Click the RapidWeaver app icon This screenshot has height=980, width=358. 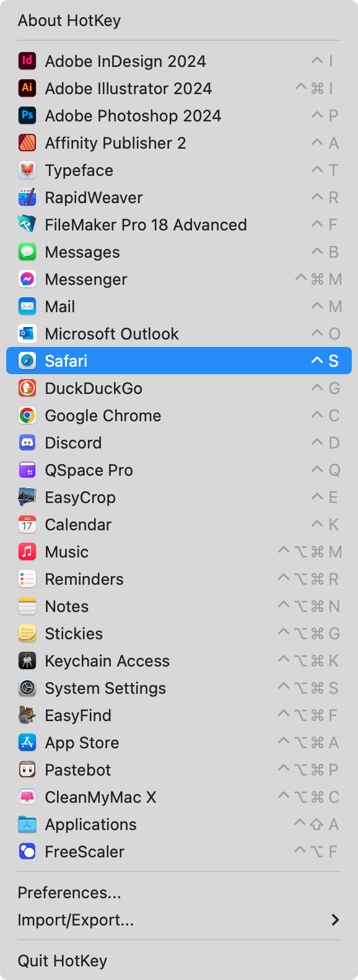(27, 198)
